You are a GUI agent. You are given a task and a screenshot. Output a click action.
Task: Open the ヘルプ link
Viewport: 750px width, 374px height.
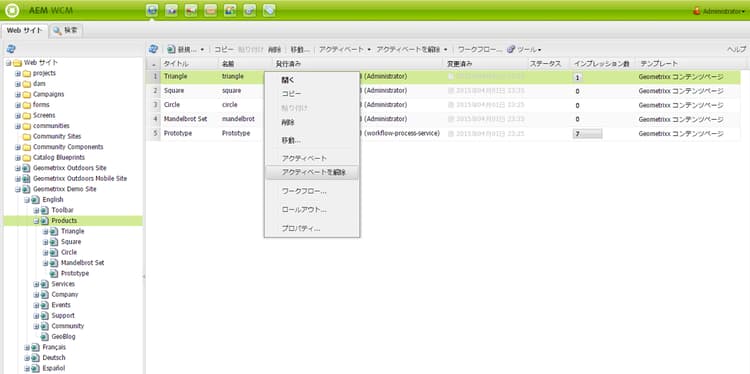click(x=737, y=49)
